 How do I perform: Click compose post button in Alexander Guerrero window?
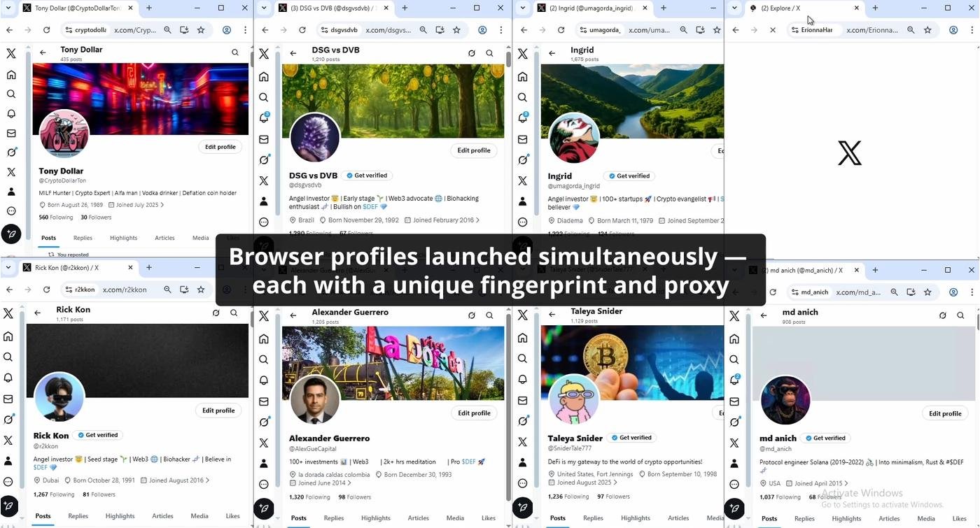264,508
